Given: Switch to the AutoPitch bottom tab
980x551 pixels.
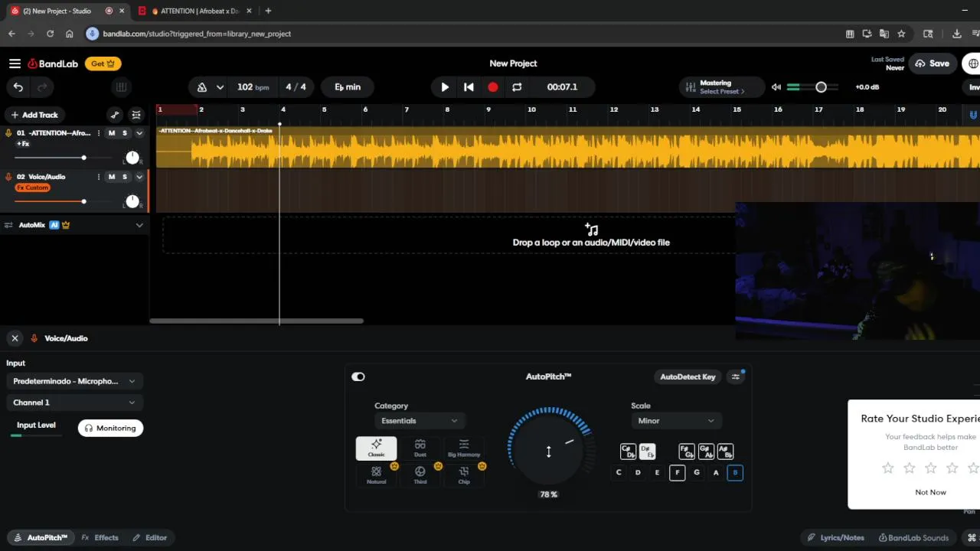Looking at the screenshot, I should (40, 538).
